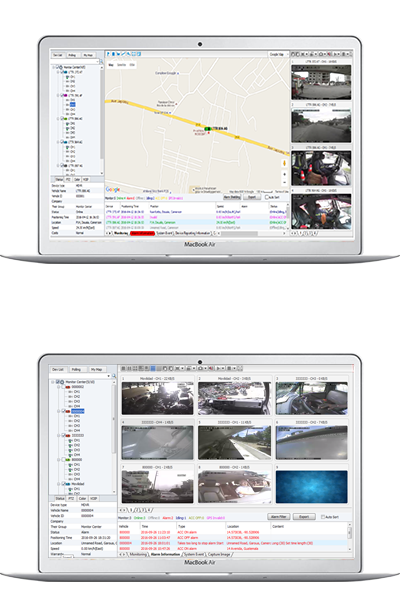Tick Auto Sort checkbox on top laptop
This screenshot has width=400, height=600.
267,197
